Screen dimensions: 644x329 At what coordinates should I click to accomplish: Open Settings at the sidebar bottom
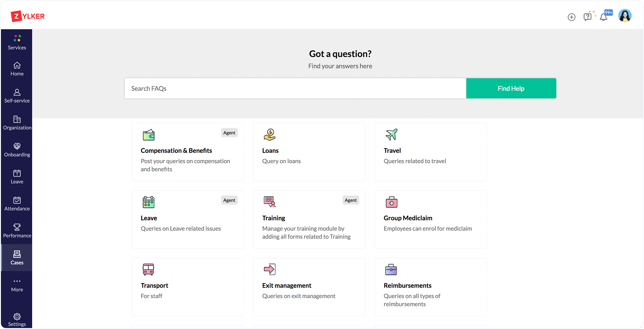pyautogui.click(x=17, y=320)
